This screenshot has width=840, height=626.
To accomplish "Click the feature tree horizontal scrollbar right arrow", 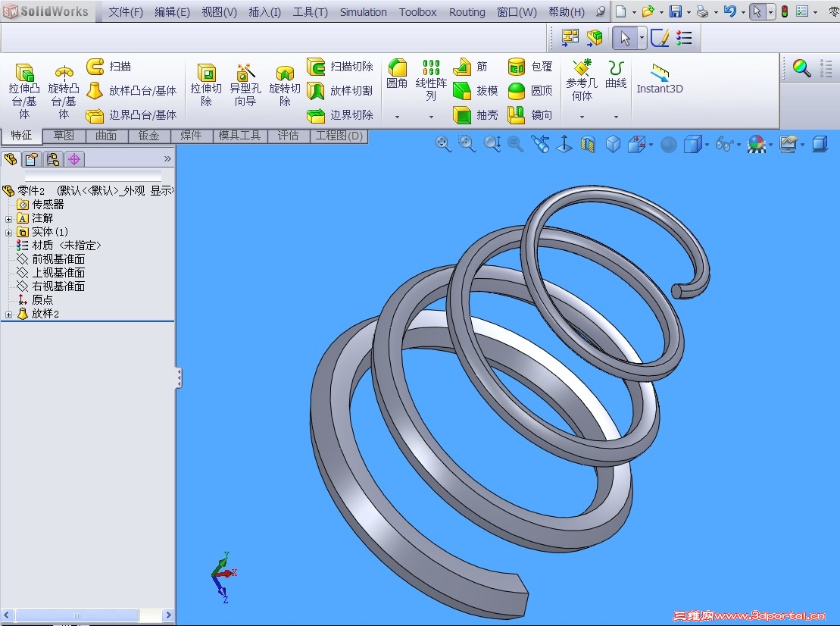I will [x=167, y=615].
